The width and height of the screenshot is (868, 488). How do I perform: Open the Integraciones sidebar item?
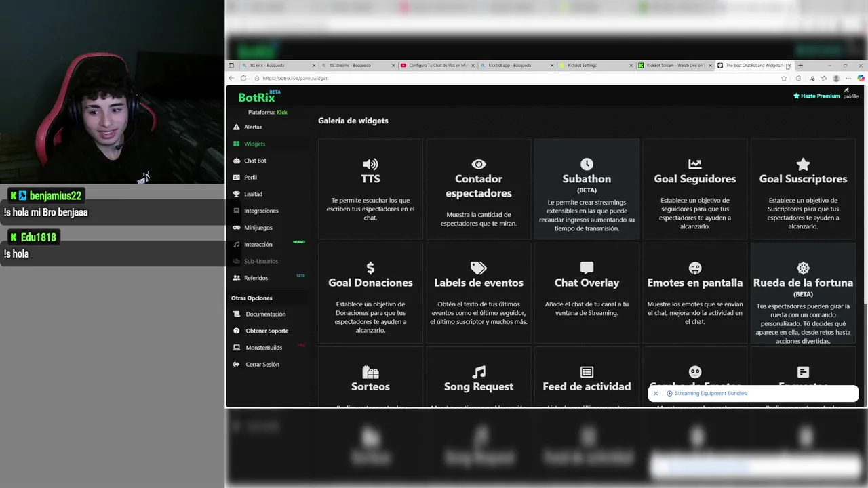click(x=260, y=211)
